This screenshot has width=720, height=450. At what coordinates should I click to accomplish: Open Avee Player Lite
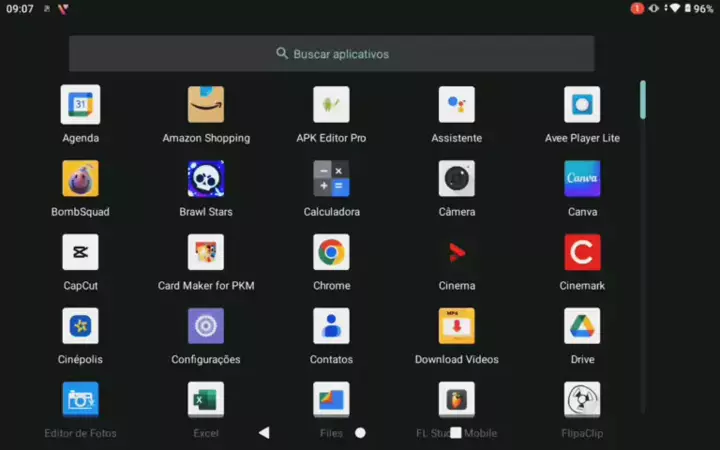(x=582, y=105)
